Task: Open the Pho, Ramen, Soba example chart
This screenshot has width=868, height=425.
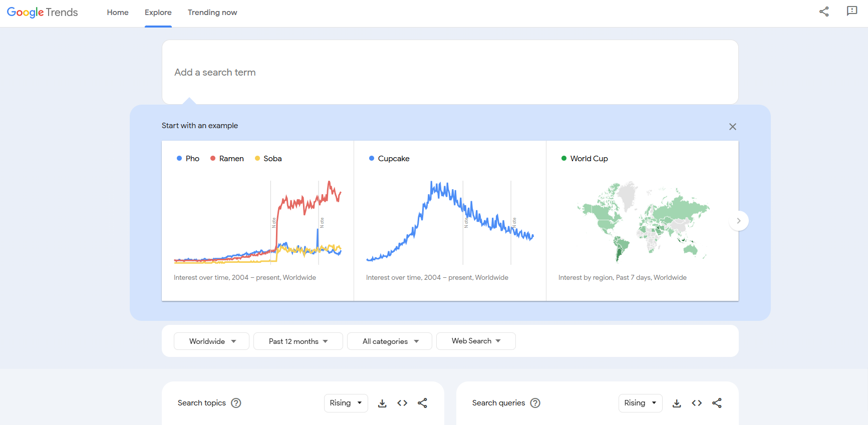Action: 257,221
